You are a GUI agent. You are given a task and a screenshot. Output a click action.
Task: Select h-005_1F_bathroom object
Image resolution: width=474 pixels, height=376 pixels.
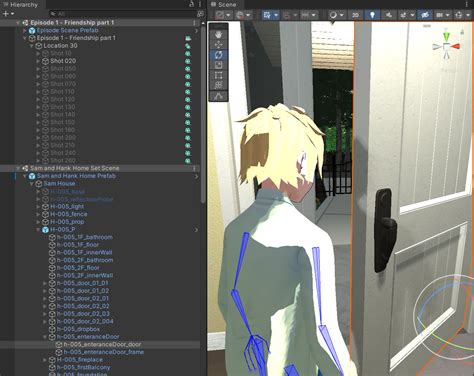point(85,237)
